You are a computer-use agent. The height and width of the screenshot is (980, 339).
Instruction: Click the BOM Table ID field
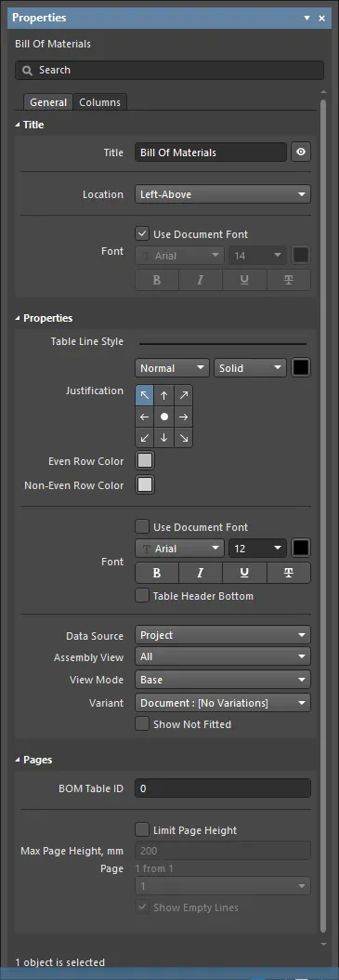coord(223,788)
